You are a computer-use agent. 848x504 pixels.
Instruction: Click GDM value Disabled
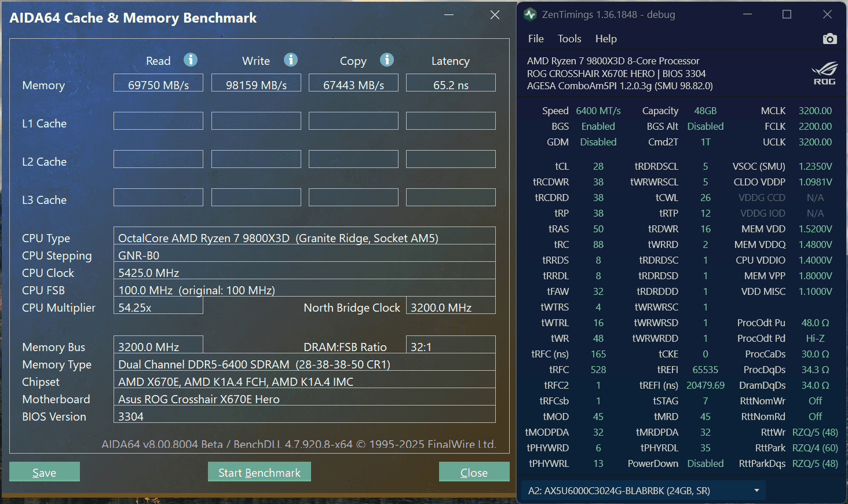point(598,142)
